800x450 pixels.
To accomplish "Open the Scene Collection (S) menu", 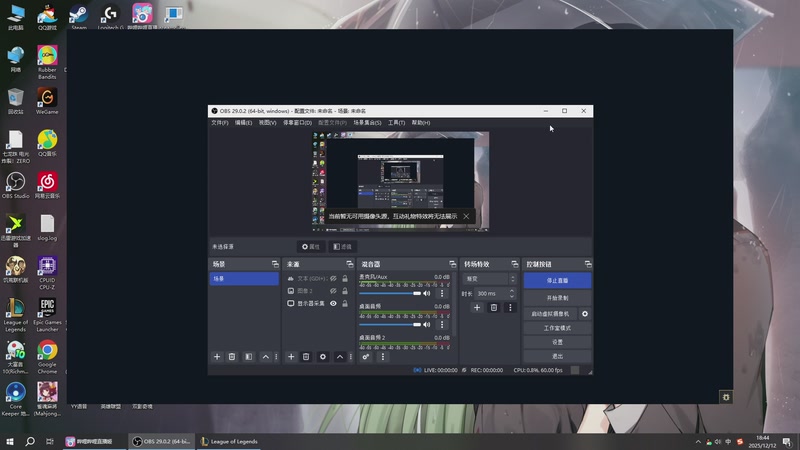I will (367, 123).
